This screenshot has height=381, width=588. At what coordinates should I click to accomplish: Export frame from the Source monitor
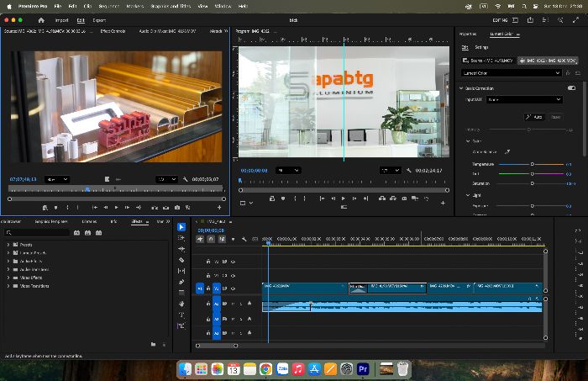tap(177, 208)
